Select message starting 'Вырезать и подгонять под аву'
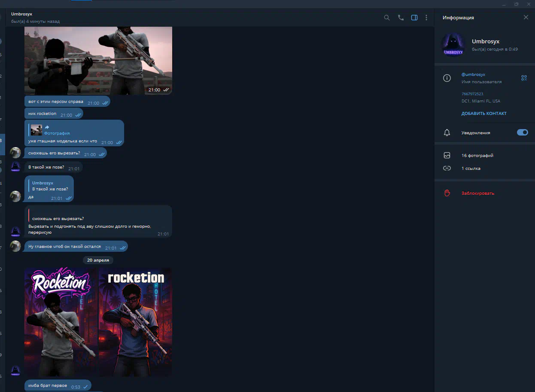This screenshot has width=535, height=392. coord(98,221)
